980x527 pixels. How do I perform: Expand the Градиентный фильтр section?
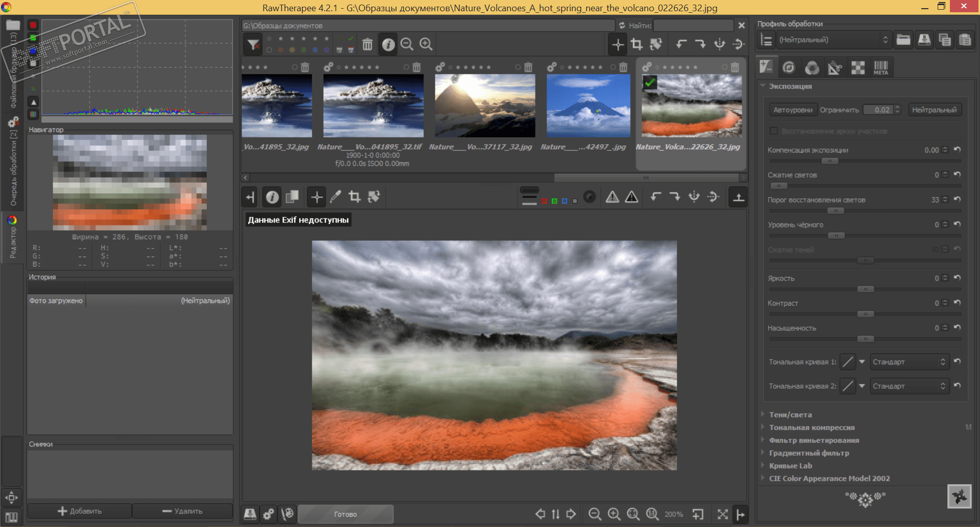(x=809, y=453)
